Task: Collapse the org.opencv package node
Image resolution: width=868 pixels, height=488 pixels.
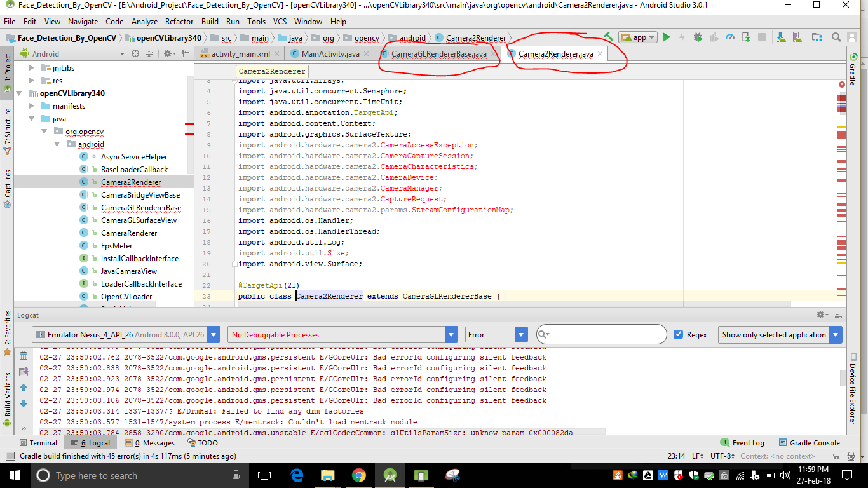Action: (x=44, y=132)
